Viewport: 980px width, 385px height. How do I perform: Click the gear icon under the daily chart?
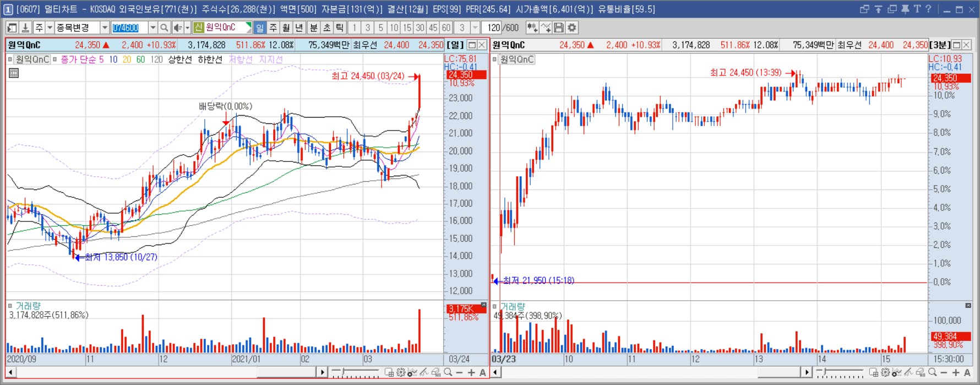pyautogui.click(x=401, y=372)
